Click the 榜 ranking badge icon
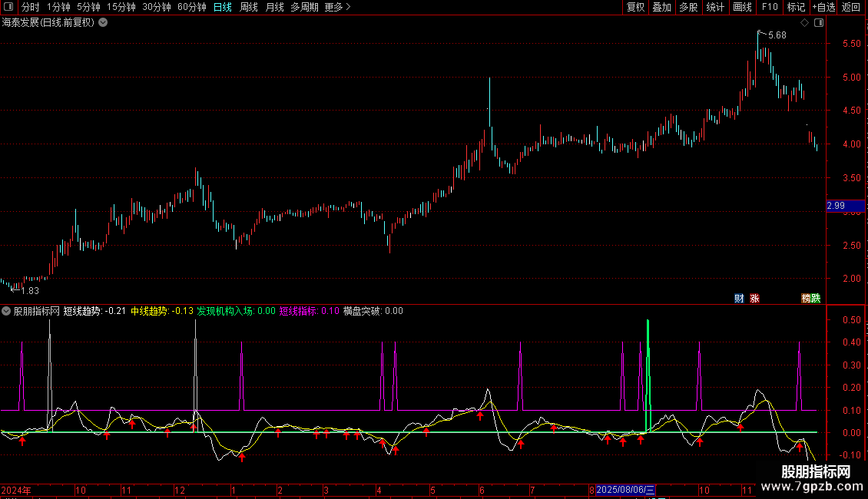Viewport: 868px width, 499px height. [x=806, y=299]
